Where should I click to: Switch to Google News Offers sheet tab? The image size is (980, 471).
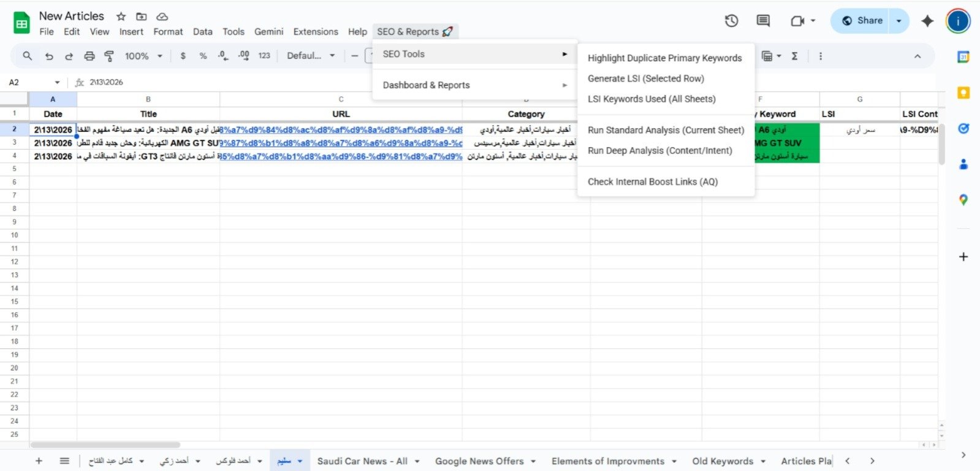479,461
